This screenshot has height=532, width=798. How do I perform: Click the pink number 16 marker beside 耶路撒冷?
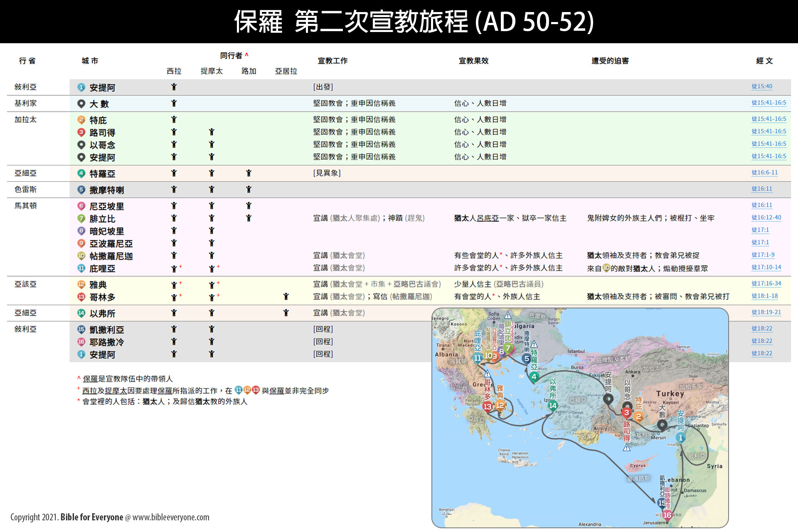coord(81,342)
